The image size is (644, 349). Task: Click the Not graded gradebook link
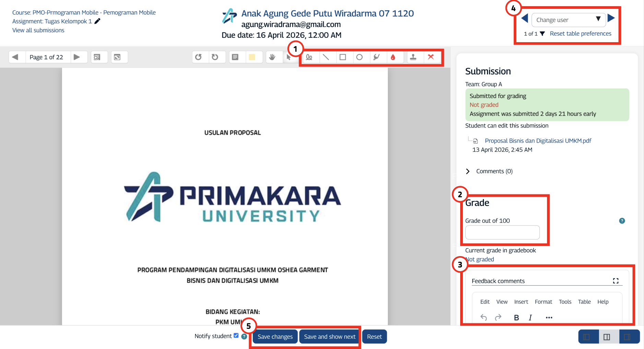tap(480, 259)
